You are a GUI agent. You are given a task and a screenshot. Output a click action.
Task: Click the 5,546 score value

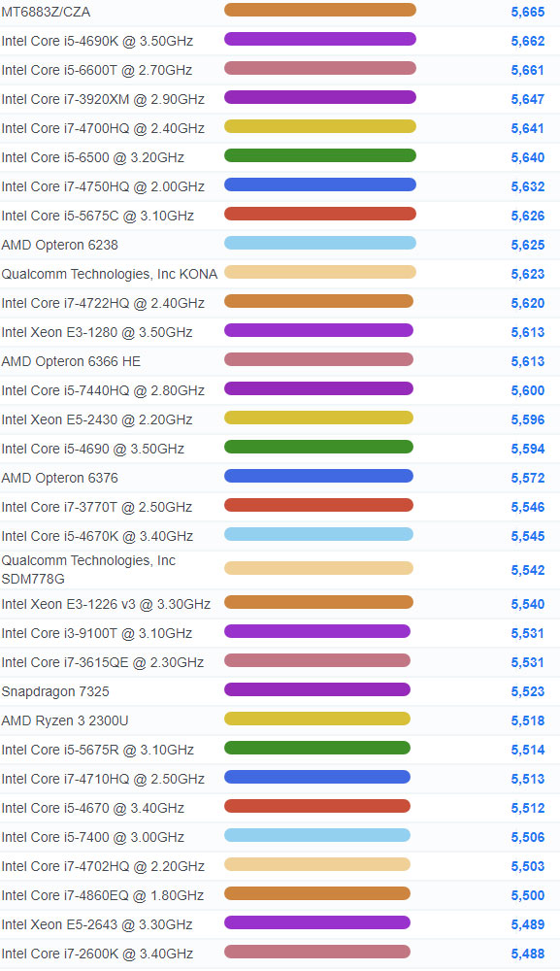[x=528, y=507]
